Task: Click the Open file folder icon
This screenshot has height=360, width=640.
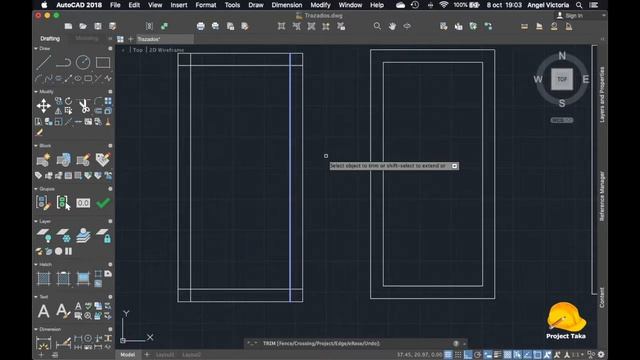Action: click(x=83, y=26)
